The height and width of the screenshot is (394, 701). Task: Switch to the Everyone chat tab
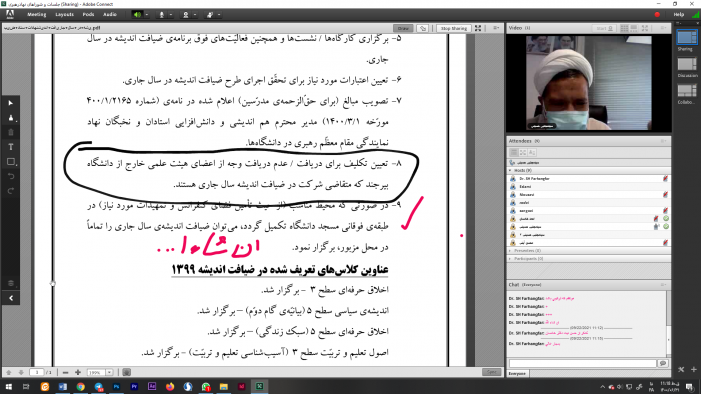pos(517,373)
